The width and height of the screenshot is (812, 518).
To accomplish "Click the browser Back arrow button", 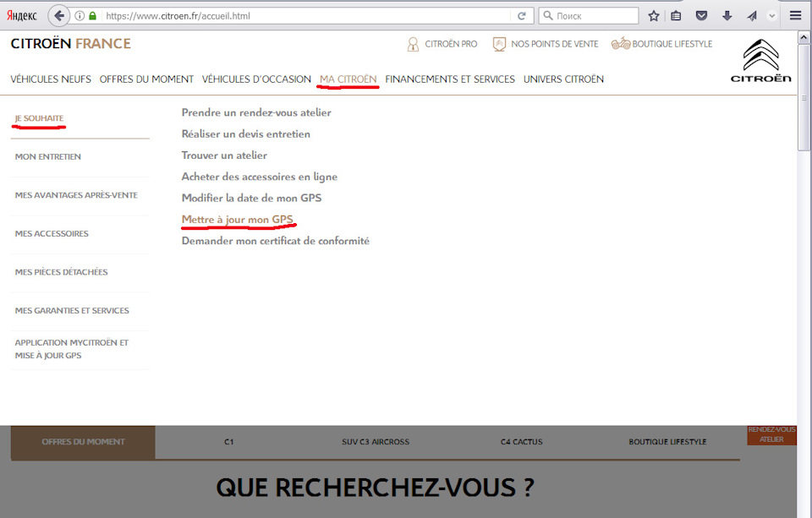I will pos(59,16).
